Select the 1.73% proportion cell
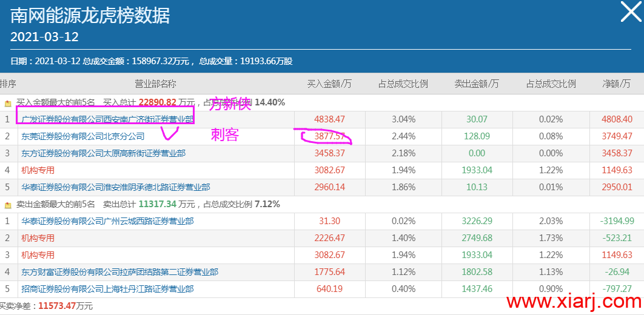 click(x=551, y=238)
